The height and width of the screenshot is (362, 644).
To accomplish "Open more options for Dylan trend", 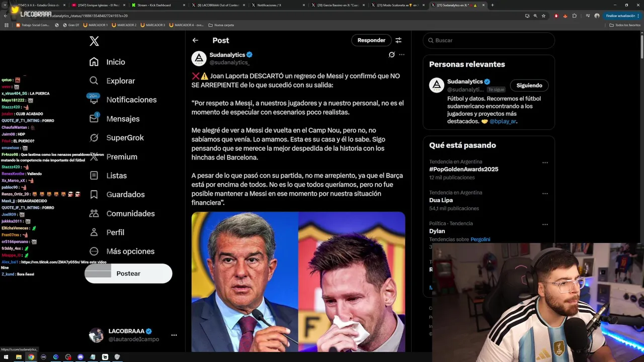I will tap(545, 224).
